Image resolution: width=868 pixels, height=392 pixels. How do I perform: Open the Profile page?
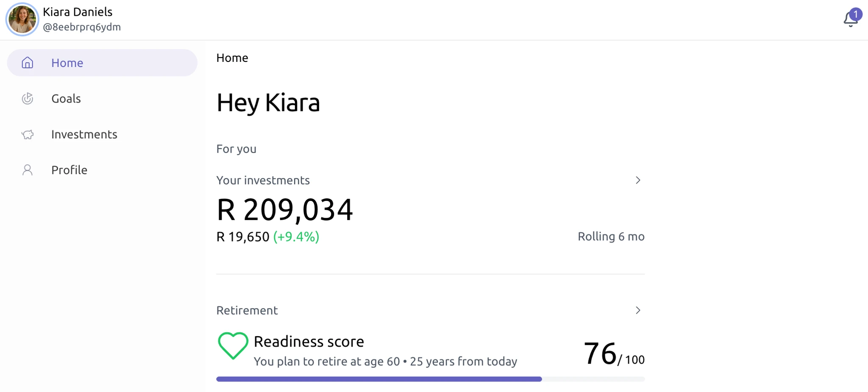pyautogui.click(x=69, y=170)
